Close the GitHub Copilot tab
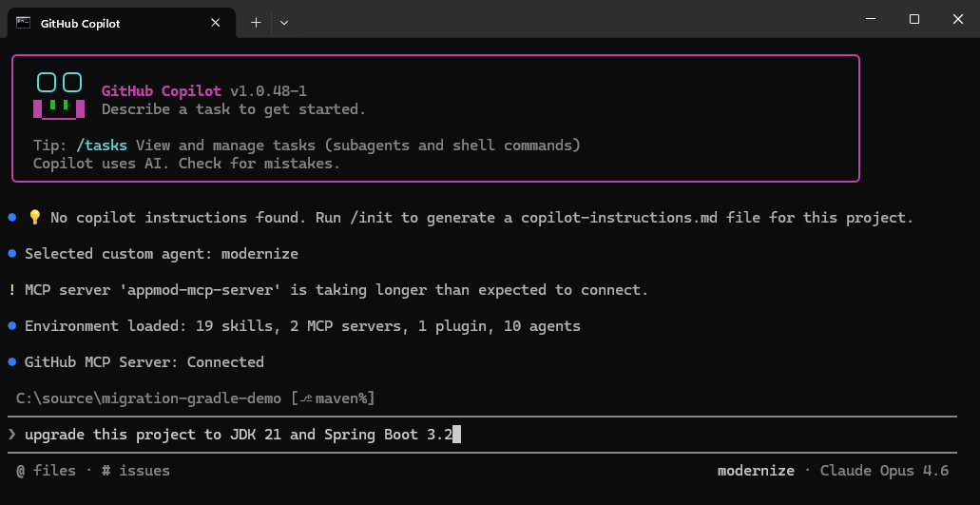 pyautogui.click(x=215, y=23)
